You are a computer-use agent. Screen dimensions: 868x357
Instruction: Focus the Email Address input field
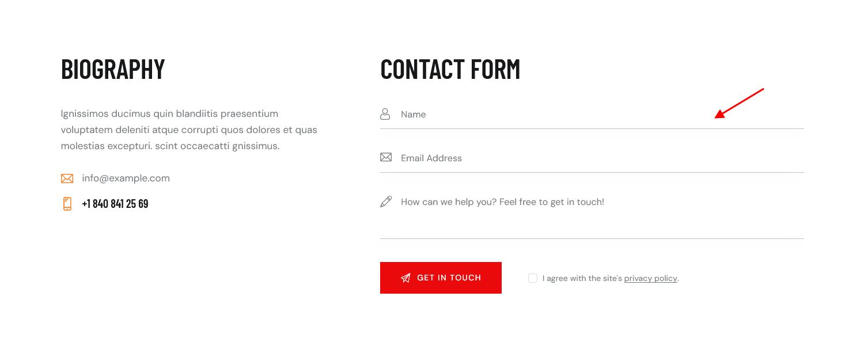[x=592, y=158]
